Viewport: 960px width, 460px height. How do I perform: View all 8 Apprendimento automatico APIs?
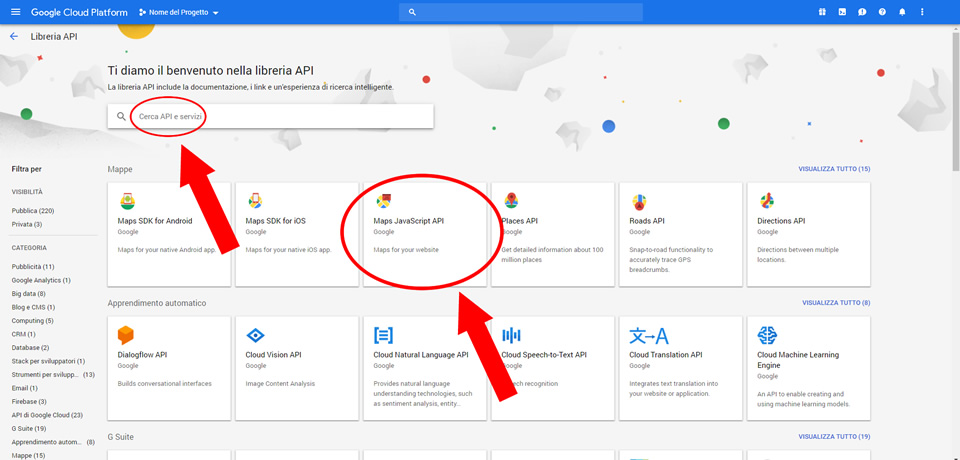(x=836, y=303)
